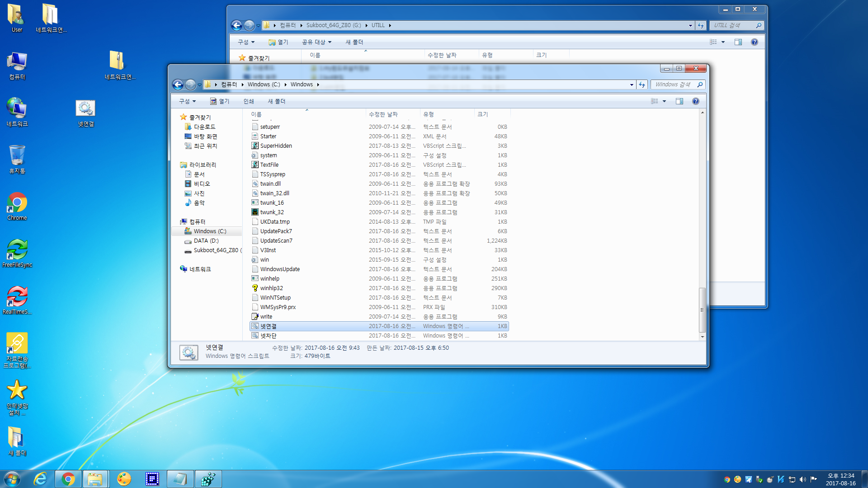Launch the FreeFileSync desktop shortcut
The width and height of the screenshot is (868, 488).
point(17,253)
